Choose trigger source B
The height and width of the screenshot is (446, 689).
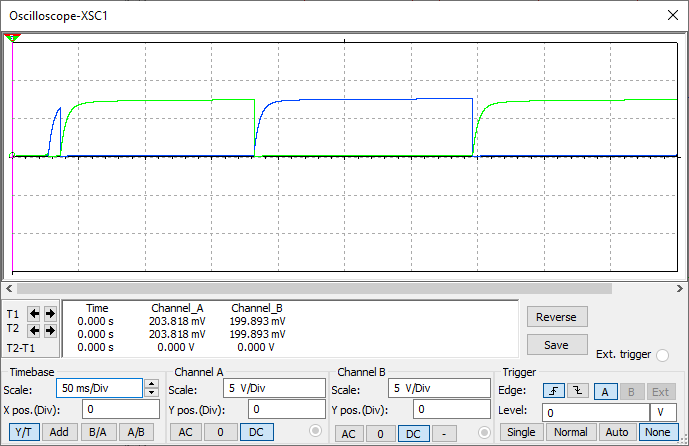[x=631, y=392]
